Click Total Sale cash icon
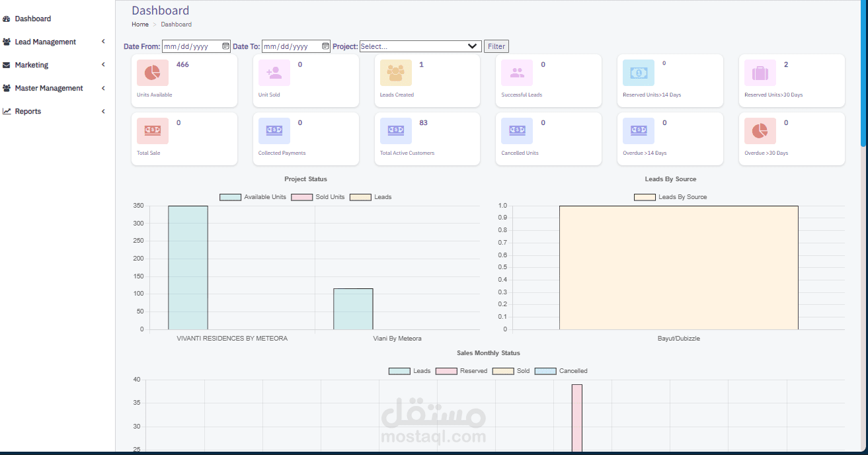This screenshot has height=455, width=868. pos(153,131)
